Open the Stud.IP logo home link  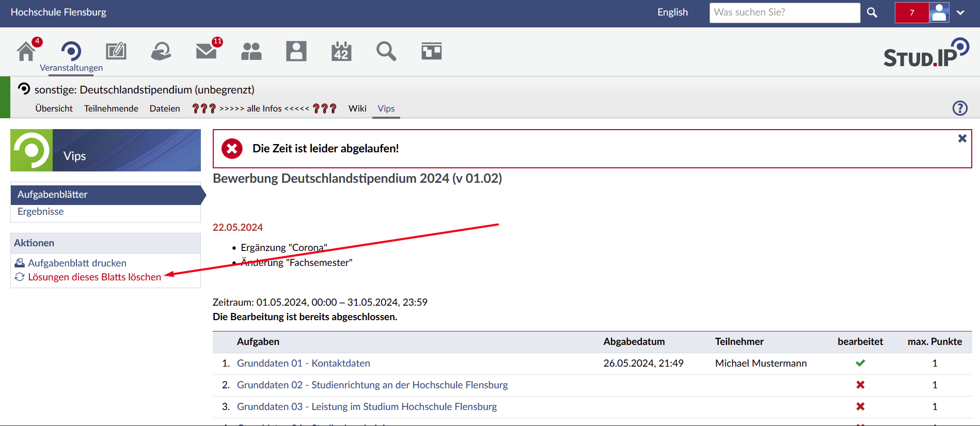click(926, 53)
